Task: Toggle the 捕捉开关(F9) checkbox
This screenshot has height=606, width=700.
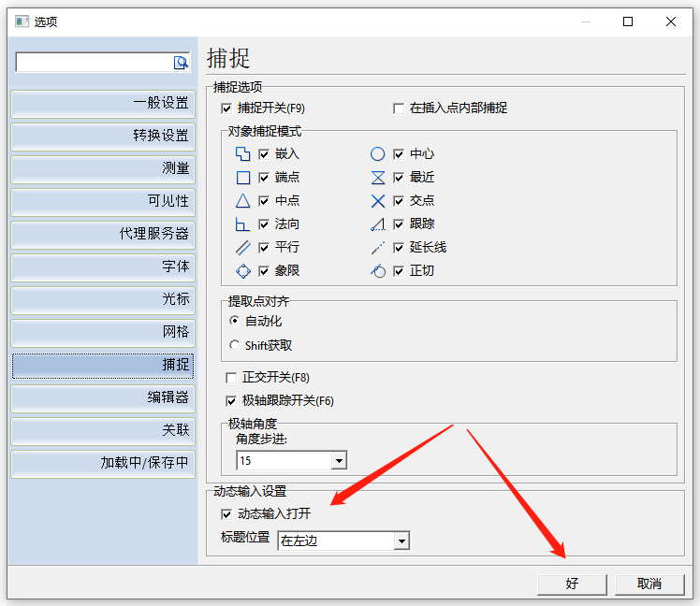Action: [x=226, y=108]
